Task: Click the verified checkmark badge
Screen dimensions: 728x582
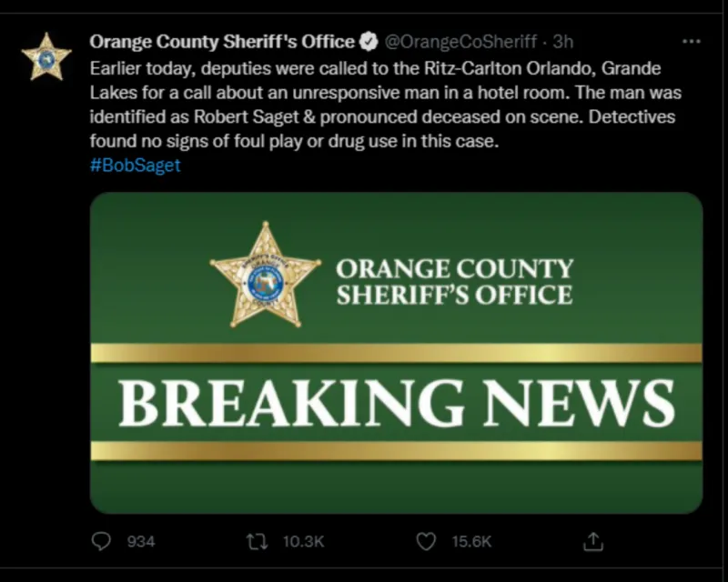Action: [369, 42]
